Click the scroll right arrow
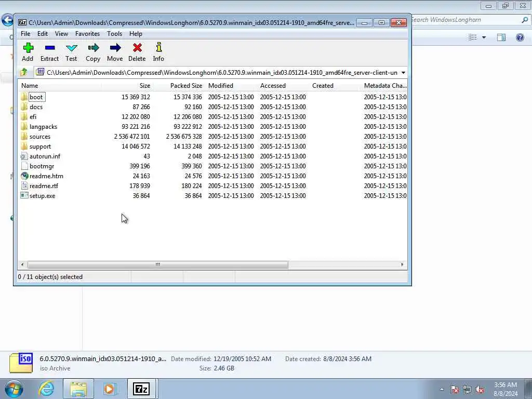The height and width of the screenshot is (399, 532). tap(403, 264)
